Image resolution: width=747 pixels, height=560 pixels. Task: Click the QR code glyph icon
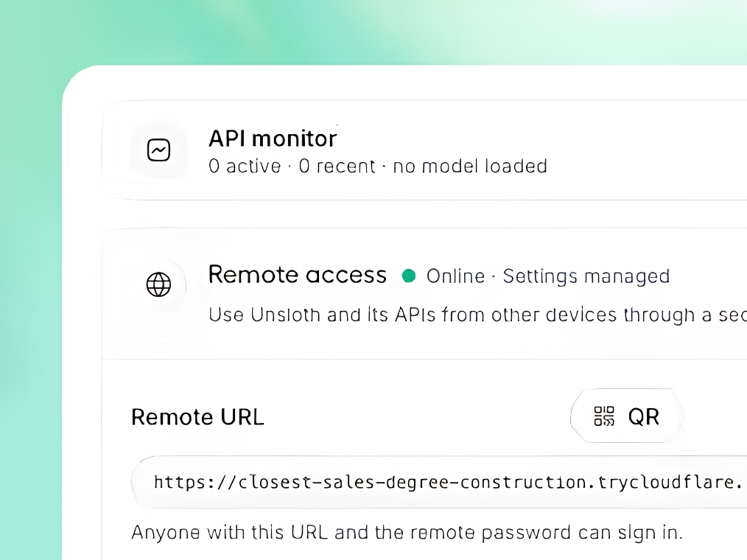click(604, 416)
